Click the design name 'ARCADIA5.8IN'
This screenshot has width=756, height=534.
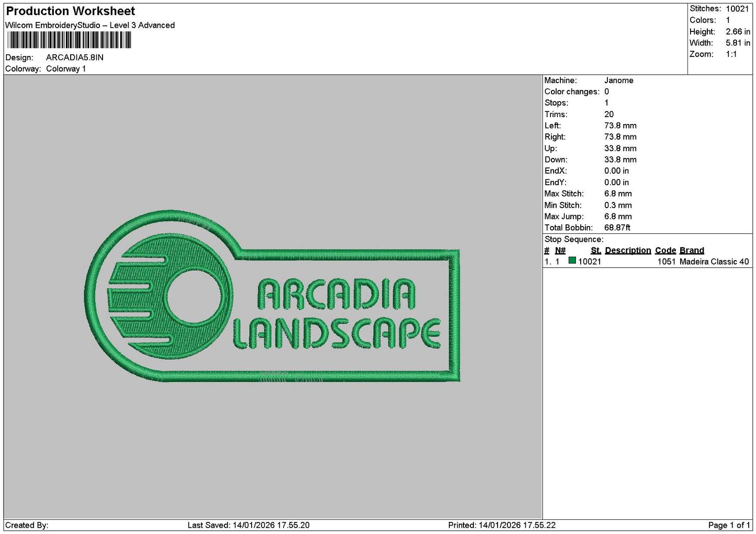coord(75,58)
